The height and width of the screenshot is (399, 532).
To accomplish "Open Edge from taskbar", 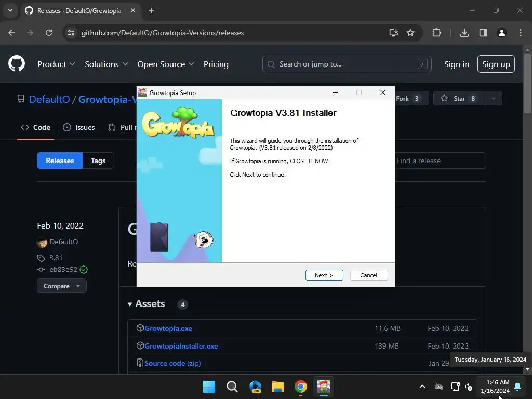I will (x=255, y=387).
